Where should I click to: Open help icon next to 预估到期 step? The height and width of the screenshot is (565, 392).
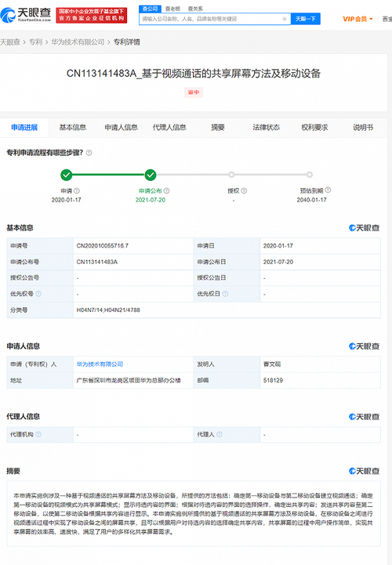328,190
